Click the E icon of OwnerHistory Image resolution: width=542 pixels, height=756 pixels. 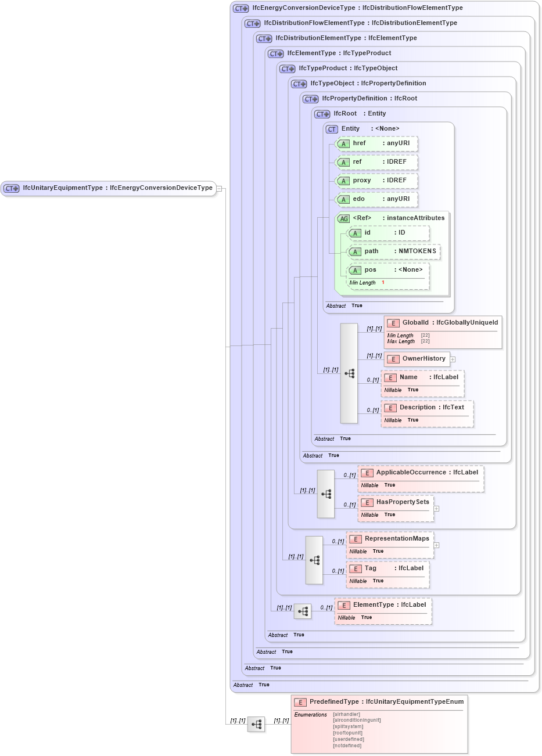[393, 359]
